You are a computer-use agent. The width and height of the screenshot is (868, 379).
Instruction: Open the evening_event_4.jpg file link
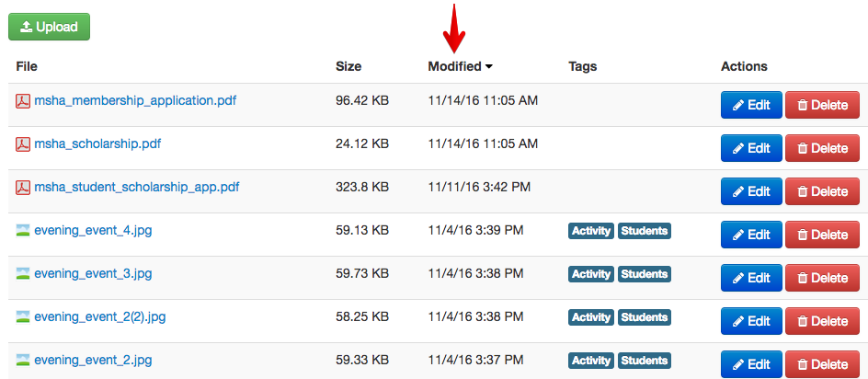click(x=93, y=231)
